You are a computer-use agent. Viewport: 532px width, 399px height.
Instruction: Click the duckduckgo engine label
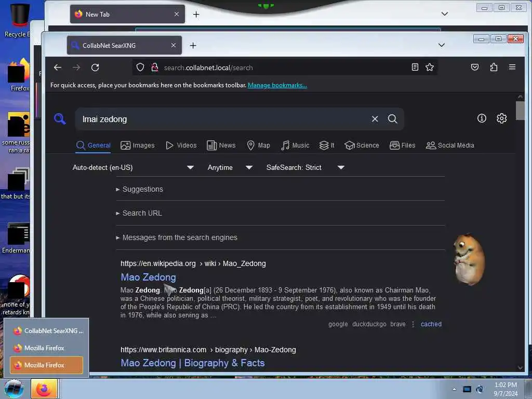click(x=369, y=324)
